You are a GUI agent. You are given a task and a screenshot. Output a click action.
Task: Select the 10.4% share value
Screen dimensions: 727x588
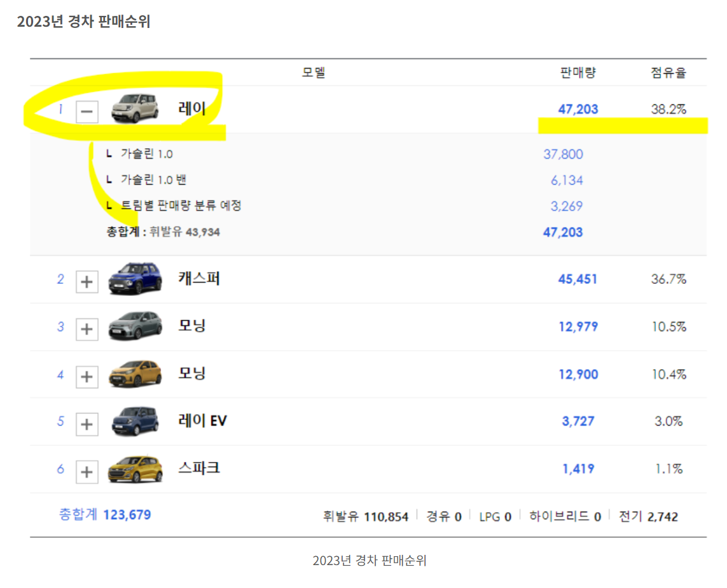668,375
